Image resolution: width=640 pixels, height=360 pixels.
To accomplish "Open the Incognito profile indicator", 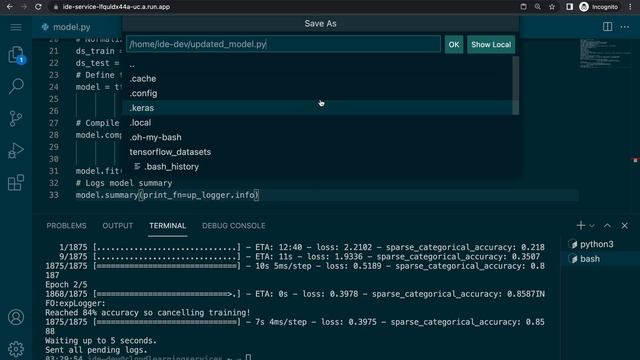I will tap(599, 7).
